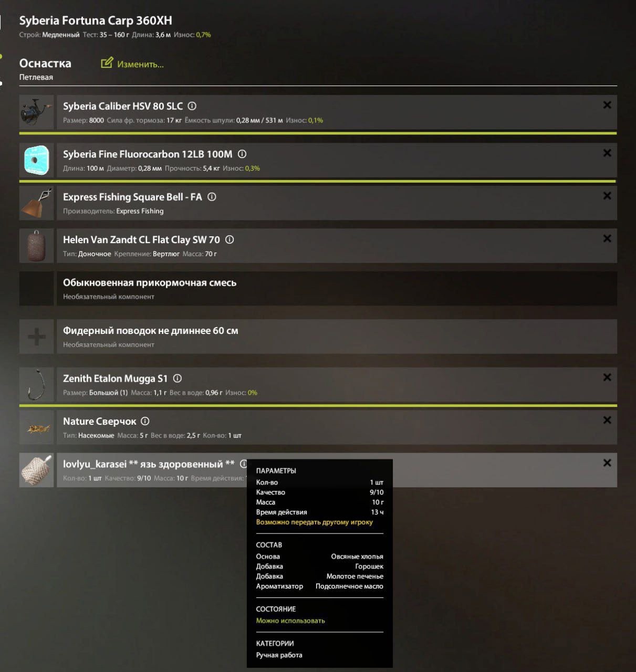Show info for Express Fishing Square Bell

pyautogui.click(x=212, y=197)
